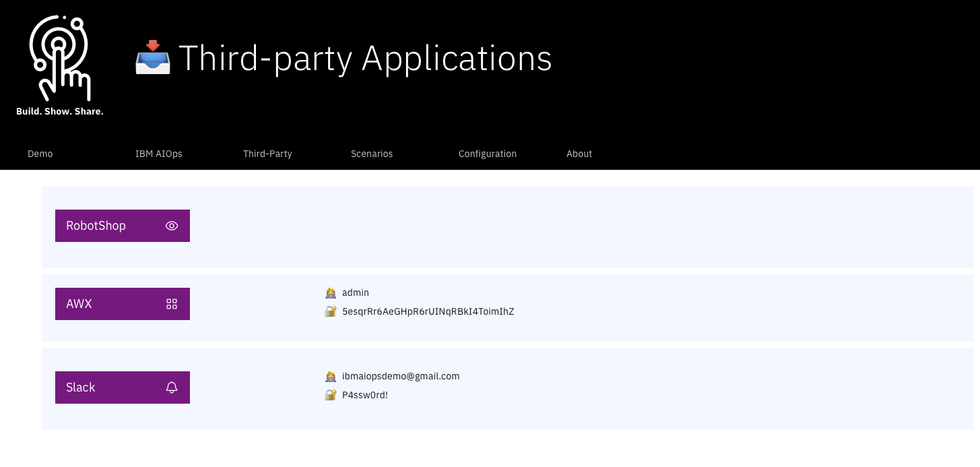This screenshot has height=467, width=980.
Task: Select the AWX password string 5esqrRr6AeGHpR6rUINqRBkI4ToimIhZ
Action: coord(428,311)
